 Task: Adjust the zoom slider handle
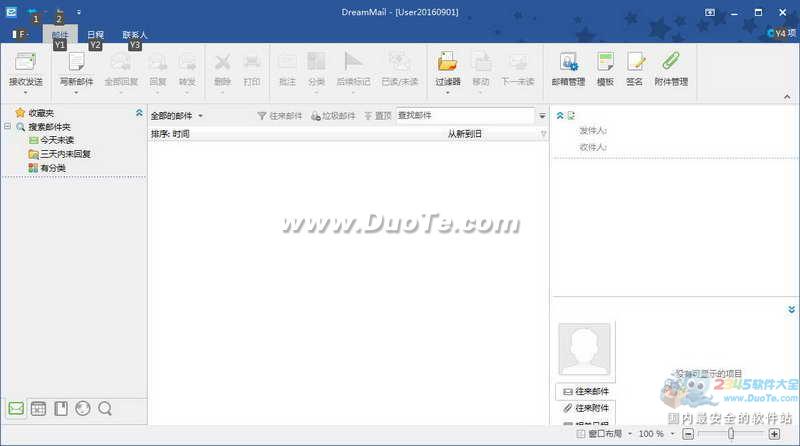[x=731, y=434]
